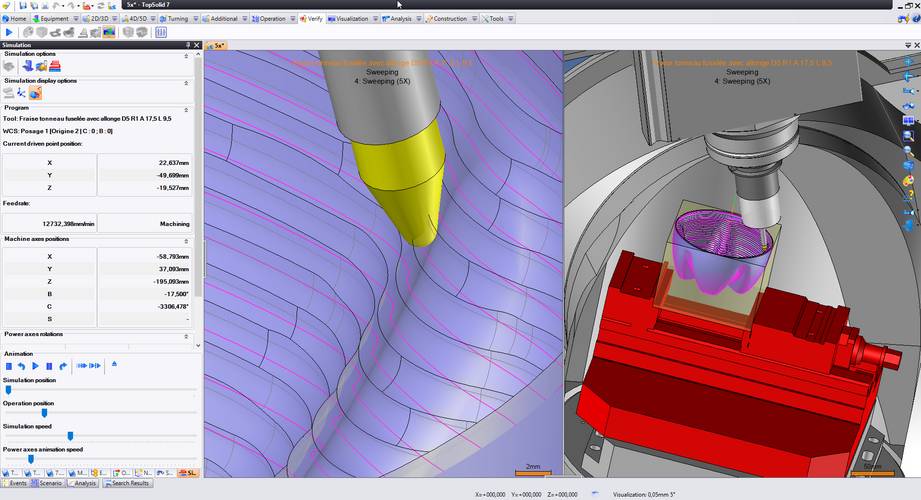921x500 pixels.
Task: Stop the animation with the square stop icon
Action: [9, 366]
